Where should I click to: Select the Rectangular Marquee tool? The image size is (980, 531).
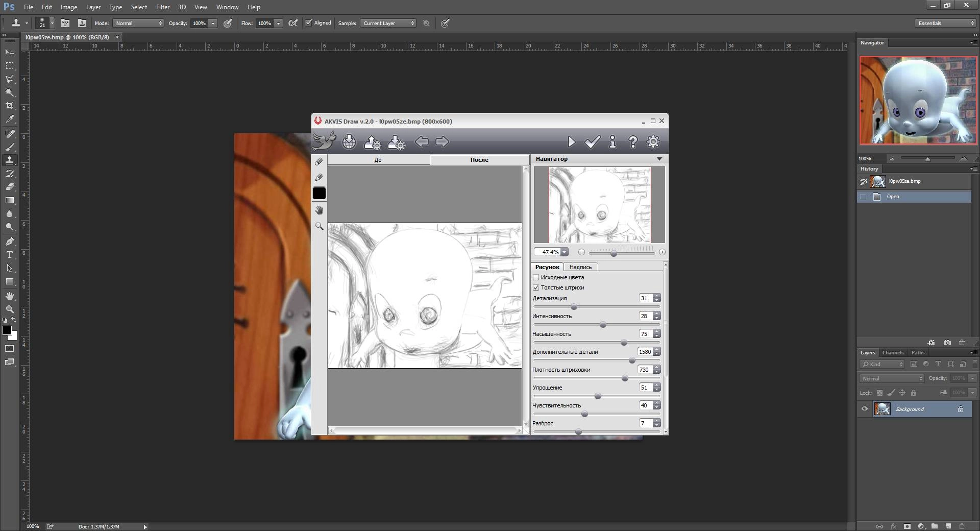tap(10, 65)
